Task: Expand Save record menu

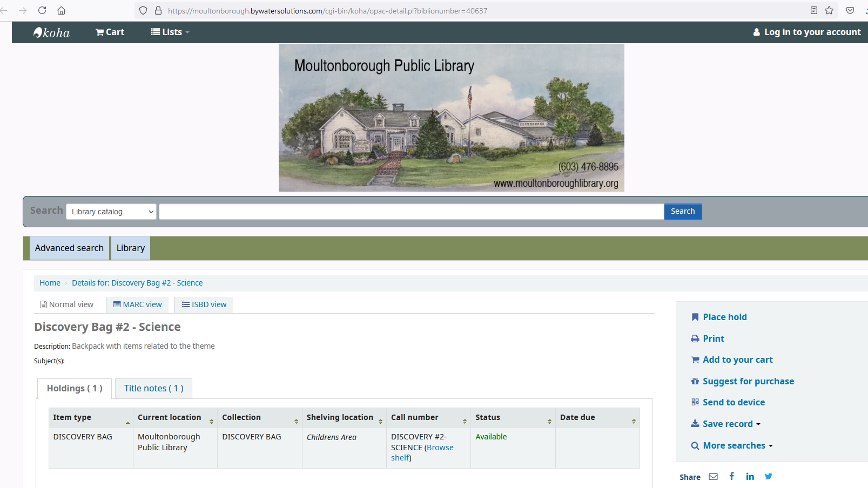Action: pyautogui.click(x=726, y=424)
